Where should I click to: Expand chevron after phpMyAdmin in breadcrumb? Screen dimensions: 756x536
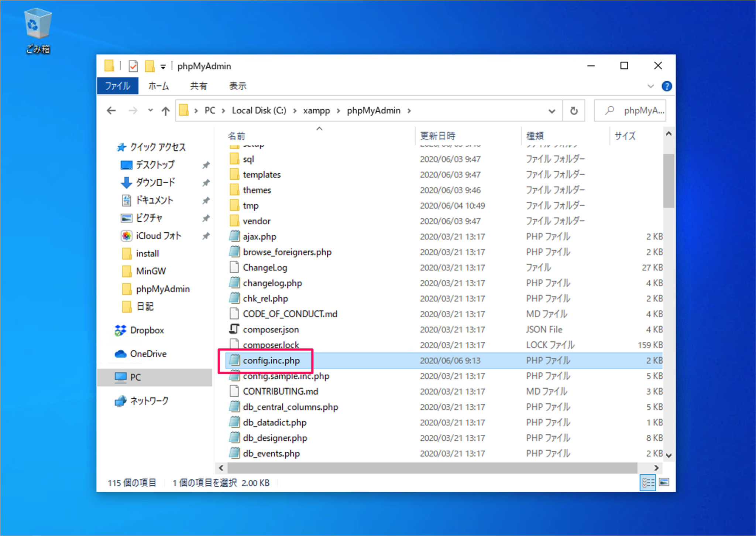[x=409, y=110]
